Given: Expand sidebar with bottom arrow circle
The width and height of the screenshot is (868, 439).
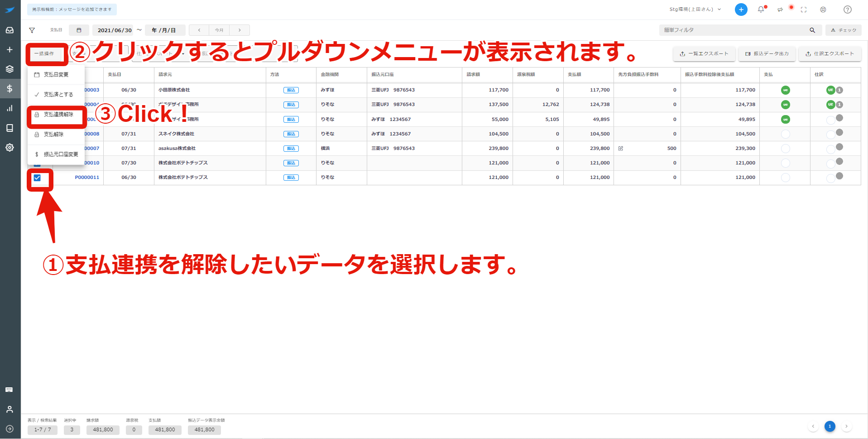Looking at the screenshot, I should (x=10, y=429).
